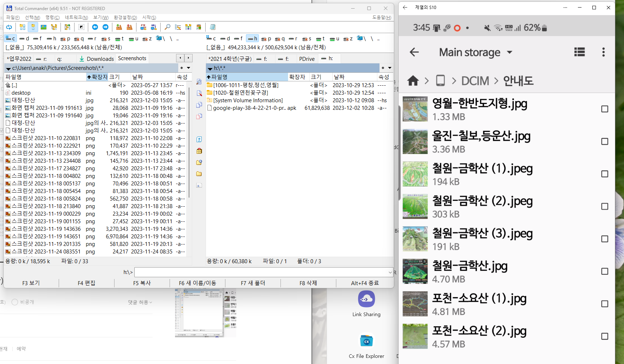Go back with the blue left arrow
Viewport: 624px width, 364px height.
tap(95, 27)
